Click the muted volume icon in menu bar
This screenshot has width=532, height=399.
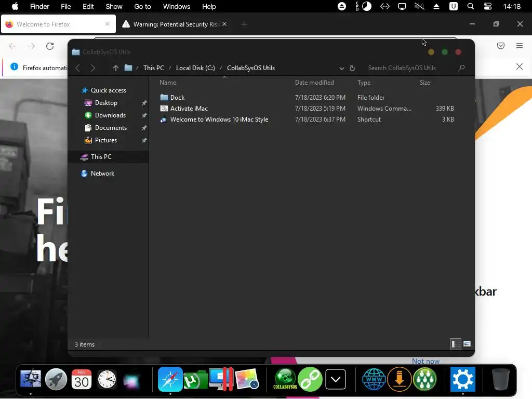point(419,6)
